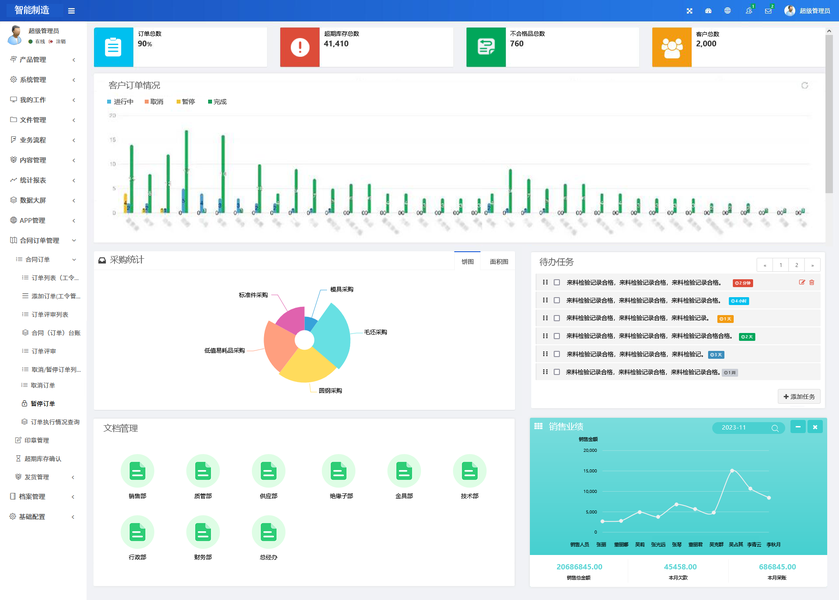Screen dimensions: 839x600
Task: Tick the checkbox of the task tagged 1天
Action: 557,318
